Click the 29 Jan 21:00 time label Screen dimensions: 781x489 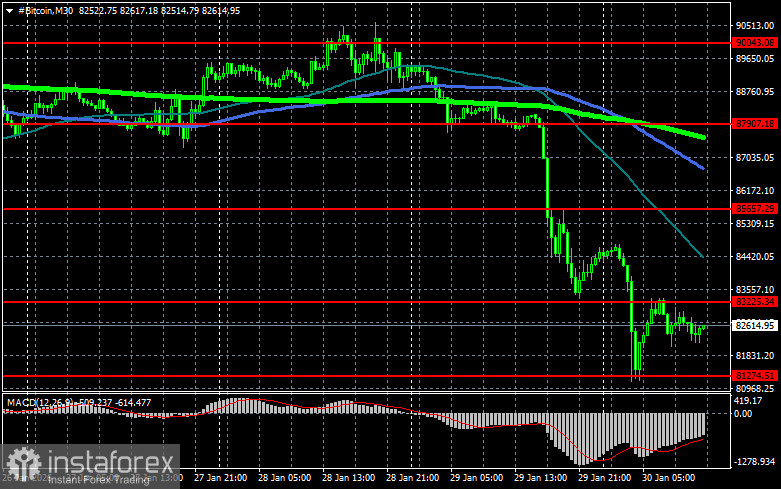(605, 478)
